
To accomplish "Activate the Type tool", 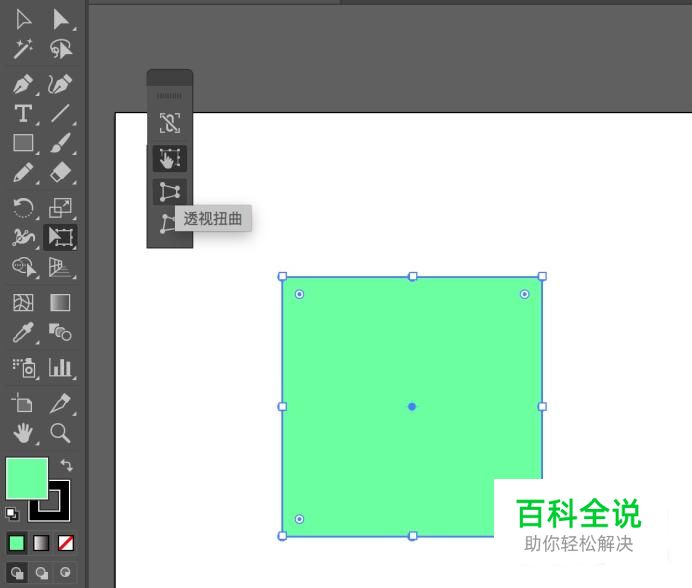I will [x=23, y=113].
